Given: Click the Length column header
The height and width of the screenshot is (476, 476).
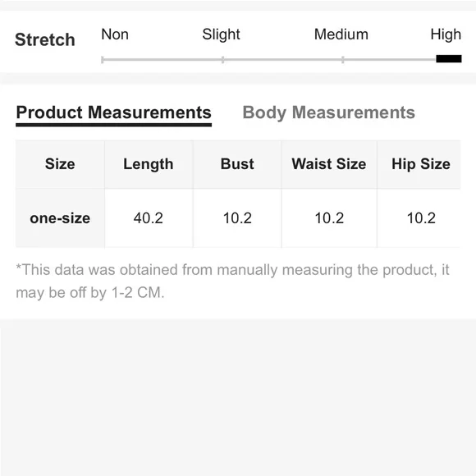Looking at the screenshot, I should coord(149,164).
